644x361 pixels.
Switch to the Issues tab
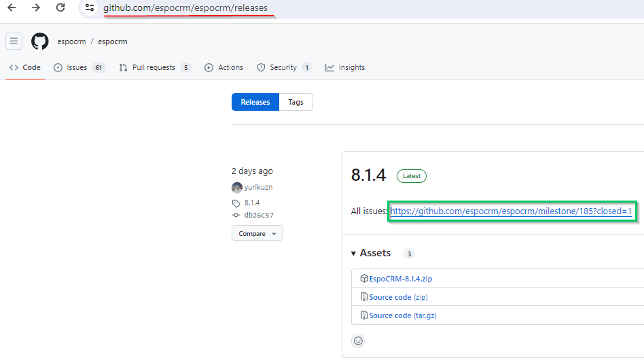79,67
